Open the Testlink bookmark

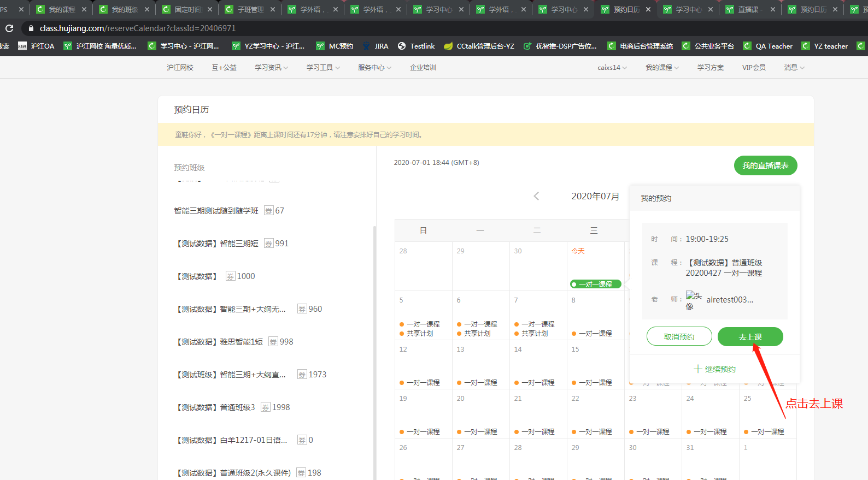click(x=416, y=46)
